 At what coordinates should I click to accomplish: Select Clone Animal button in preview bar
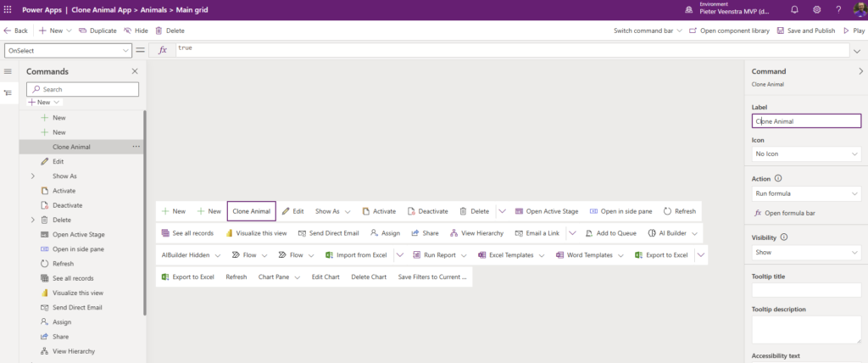[251, 211]
